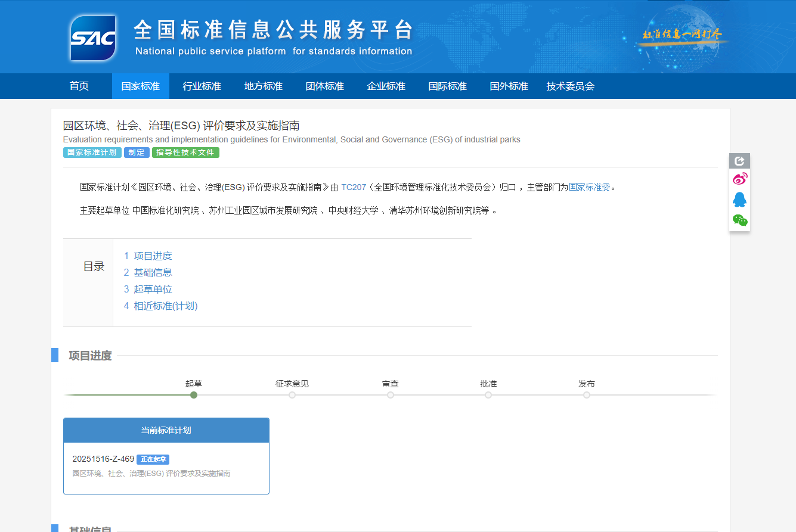Image resolution: width=796 pixels, height=532 pixels.
Task: Follow the 国家标准委 link
Action: [x=590, y=187]
